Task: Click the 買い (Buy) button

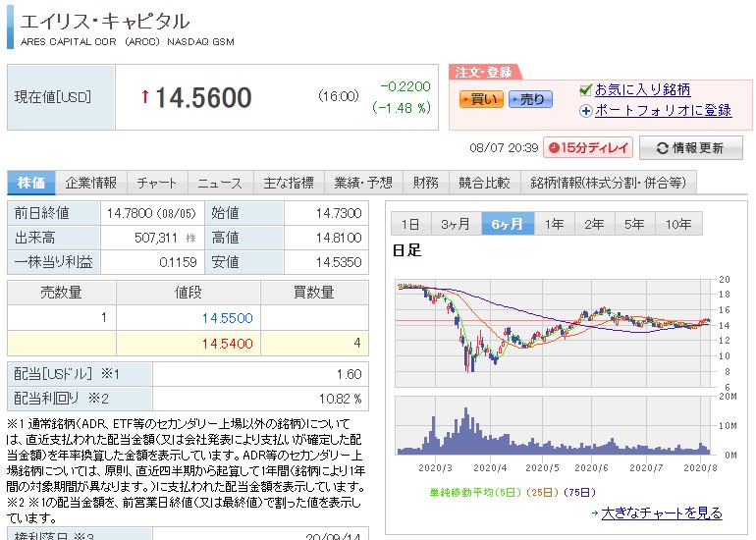Action: coord(481,99)
